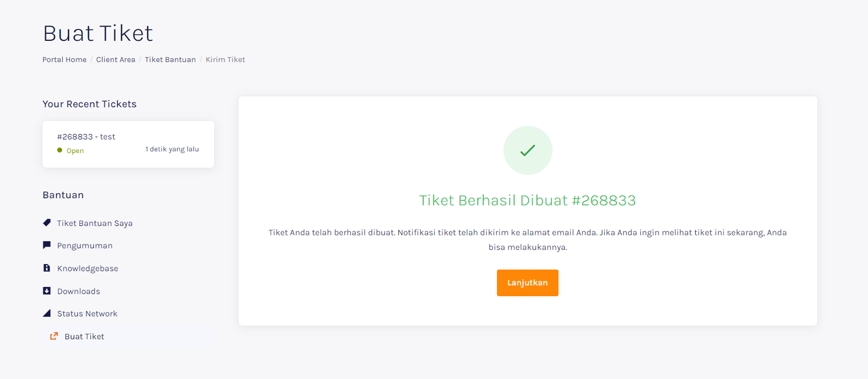868x379 pixels.
Task: Click the flag icon next to Pengumuman
Action: 47,245
